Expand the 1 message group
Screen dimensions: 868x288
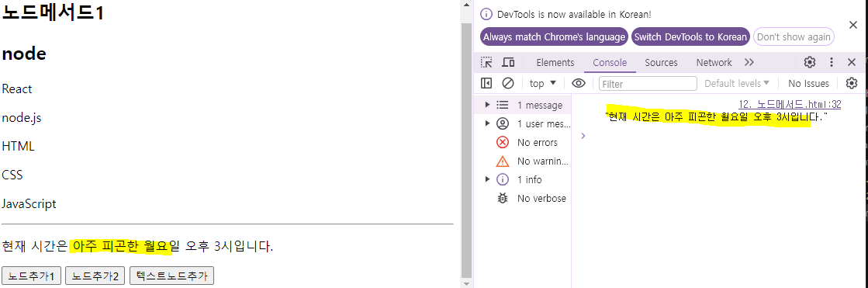487,105
